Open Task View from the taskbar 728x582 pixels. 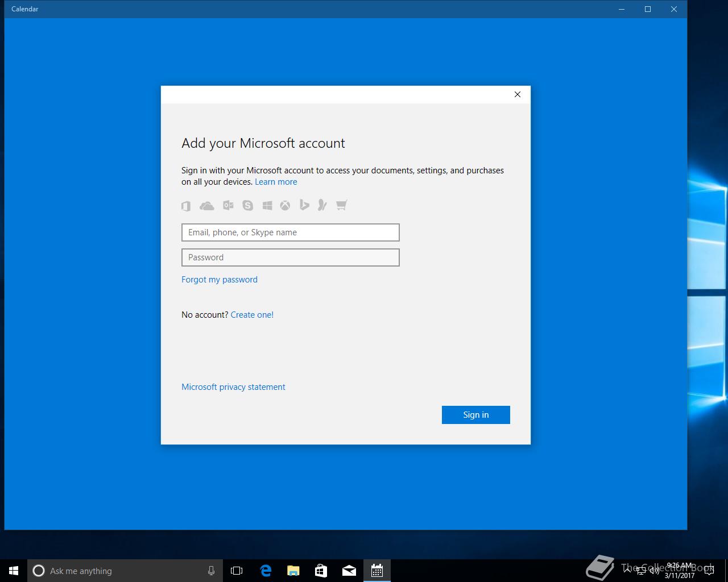point(237,571)
